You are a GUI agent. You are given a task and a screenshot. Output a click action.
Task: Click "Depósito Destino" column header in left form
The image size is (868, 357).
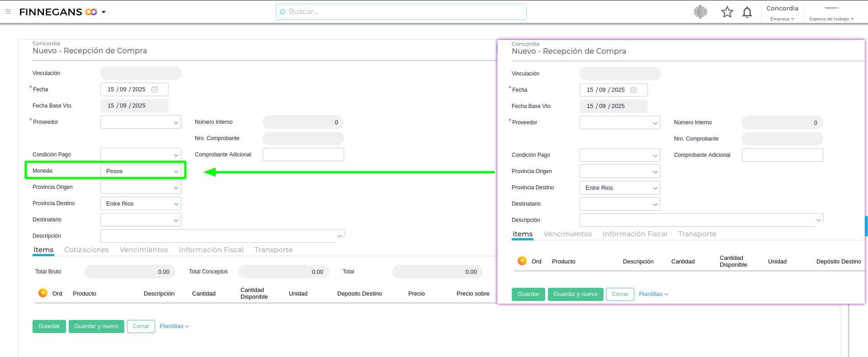click(x=359, y=294)
